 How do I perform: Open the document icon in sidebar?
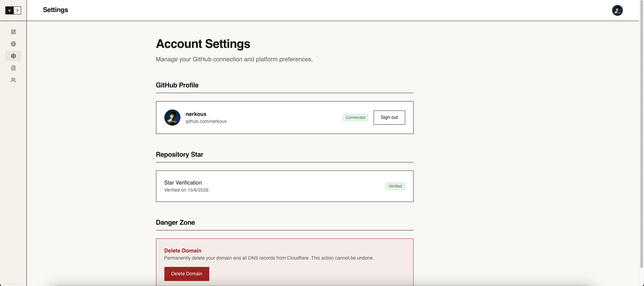(x=13, y=68)
